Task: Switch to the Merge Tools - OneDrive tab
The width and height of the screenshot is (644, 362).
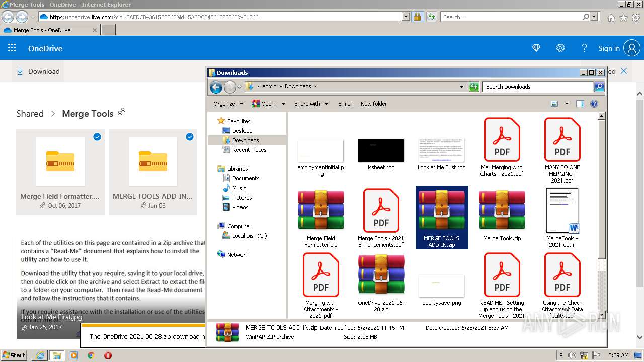Action: point(49,30)
